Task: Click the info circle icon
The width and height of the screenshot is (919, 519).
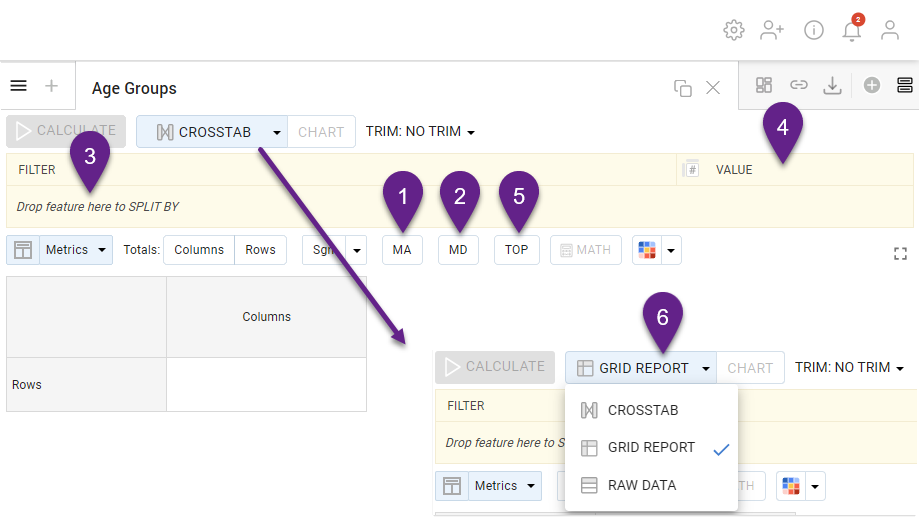Action: pyautogui.click(x=814, y=30)
